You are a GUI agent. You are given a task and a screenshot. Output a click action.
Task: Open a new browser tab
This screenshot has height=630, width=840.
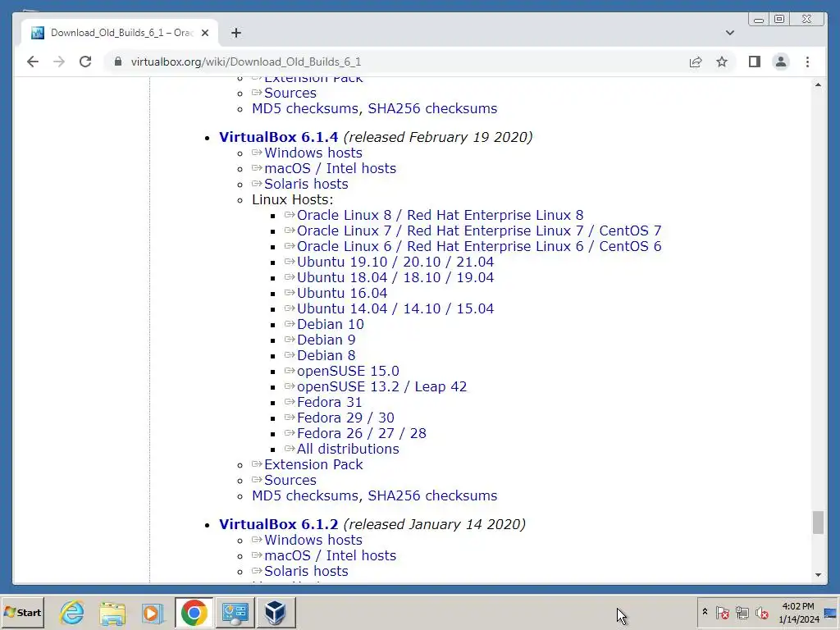236,33
